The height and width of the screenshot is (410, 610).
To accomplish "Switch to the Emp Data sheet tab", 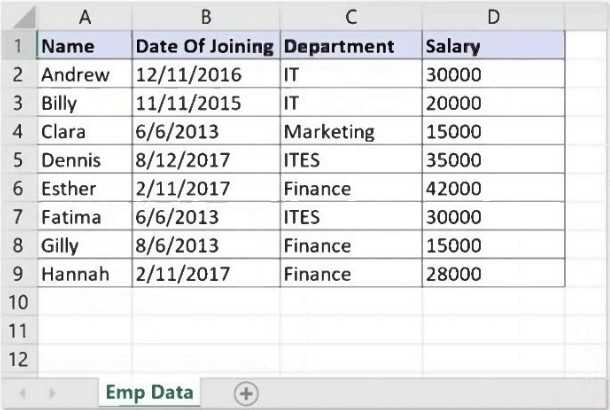I will click(x=149, y=393).
